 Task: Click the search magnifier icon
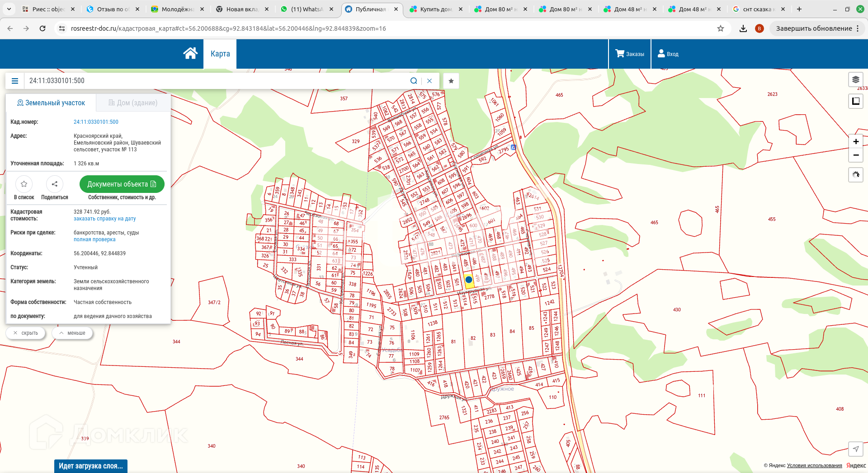413,81
